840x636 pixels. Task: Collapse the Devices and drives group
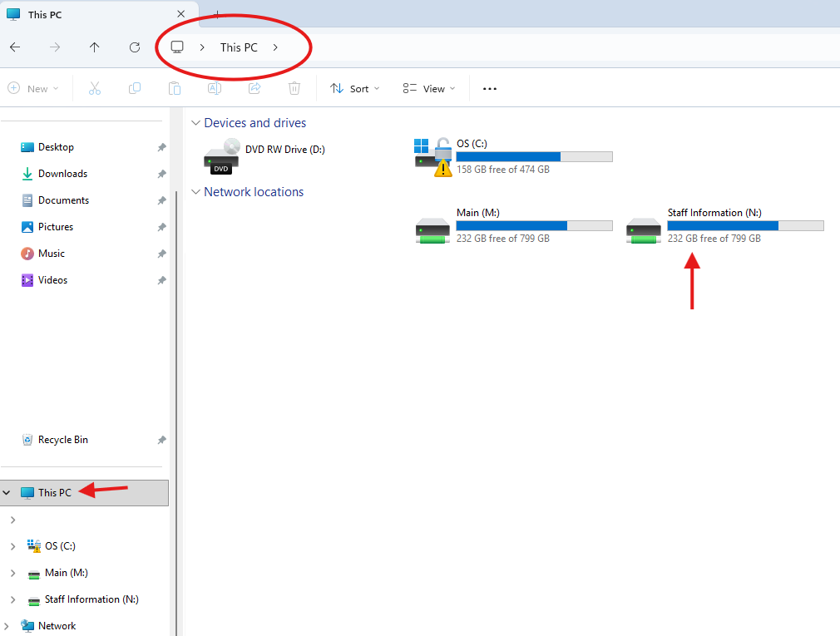pos(195,123)
